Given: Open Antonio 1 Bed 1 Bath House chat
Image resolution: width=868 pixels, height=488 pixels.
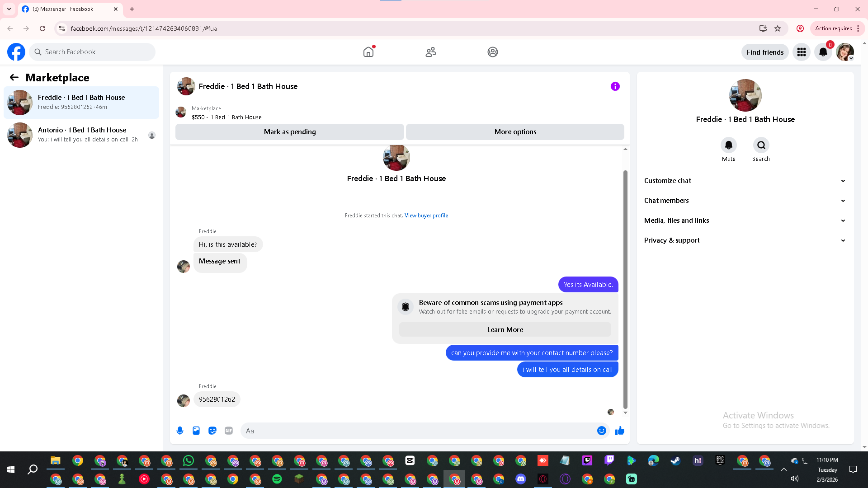Looking at the screenshot, I should [x=81, y=135].
